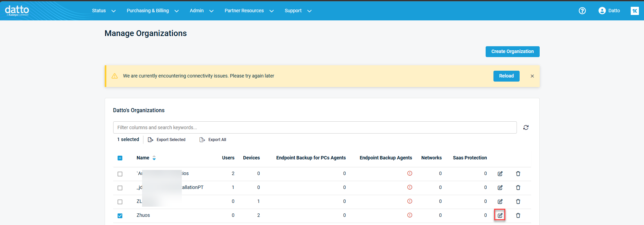Screen dimensions: 644x225
Task: Expand the Purchasing & Billing dropdown
Action: 152,11
